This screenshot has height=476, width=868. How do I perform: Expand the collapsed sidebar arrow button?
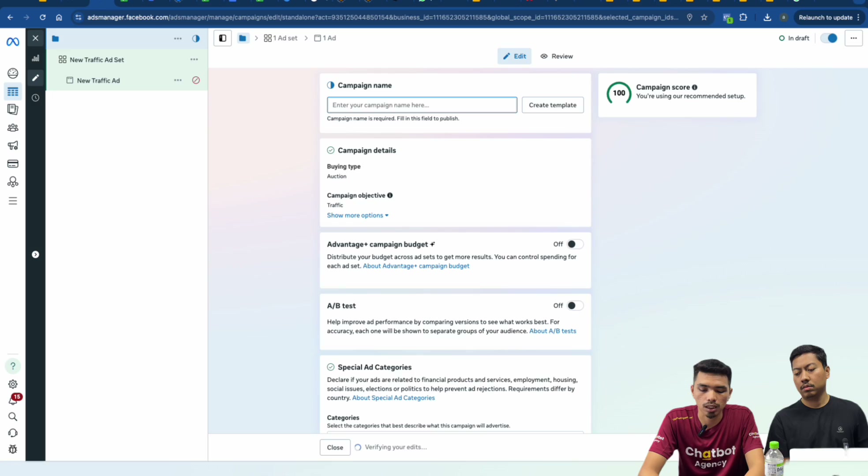pyautogui.click(x=36, y=255)
